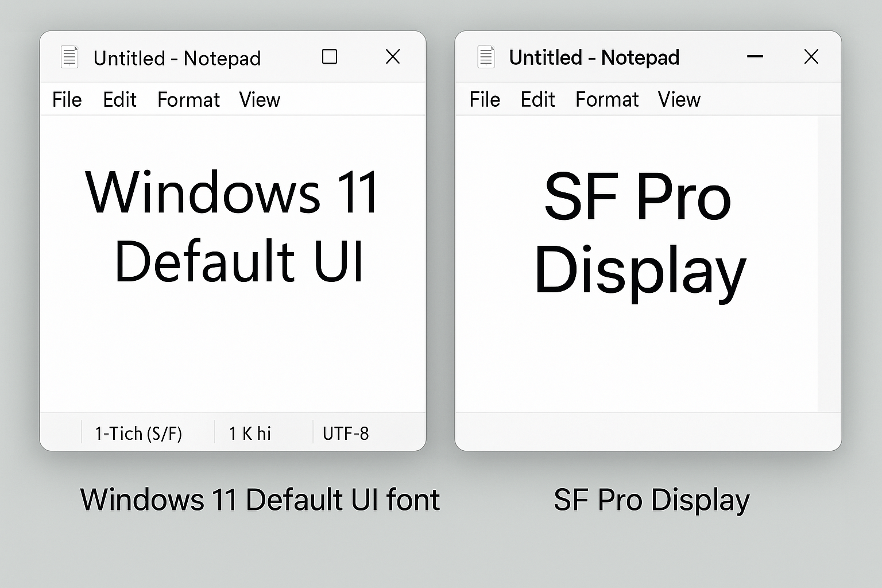Screen dimensions: 882x588
Task: Open Edit menu in left Notepad window
Action: (119, 100)
